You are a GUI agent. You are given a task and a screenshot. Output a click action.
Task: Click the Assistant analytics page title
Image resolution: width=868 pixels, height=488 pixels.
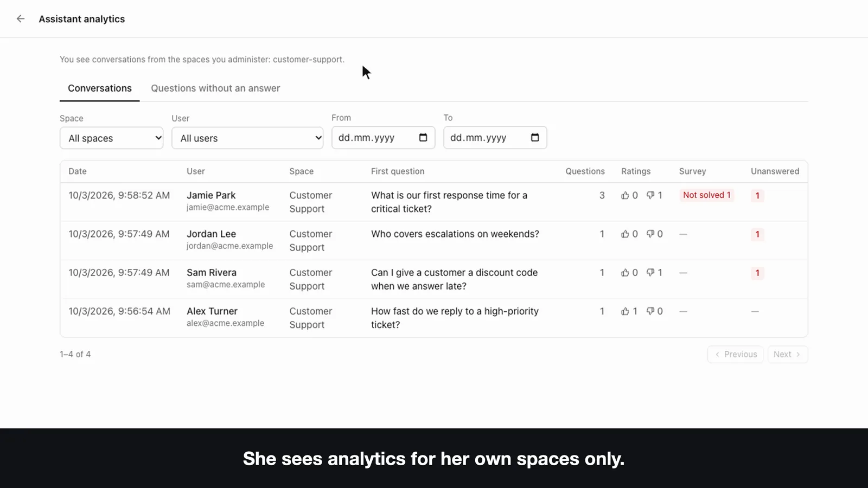[x=82, y=19]
